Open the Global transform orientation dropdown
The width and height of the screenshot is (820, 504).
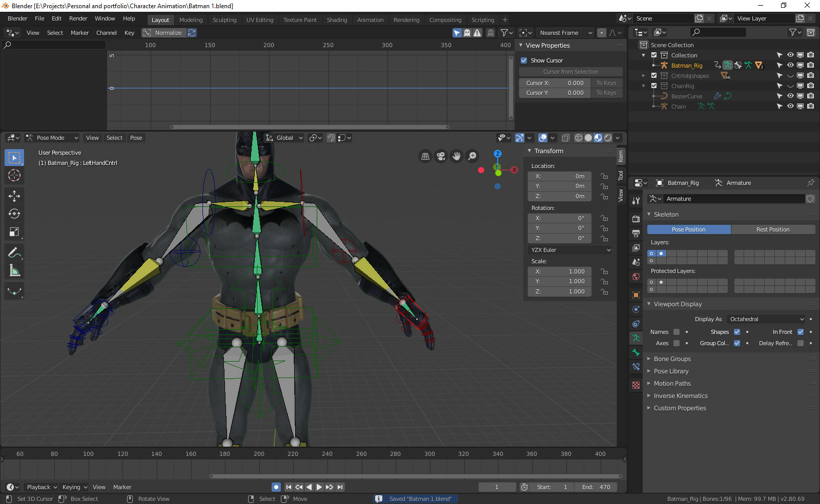pyautogui.click(x=284, y=138)
